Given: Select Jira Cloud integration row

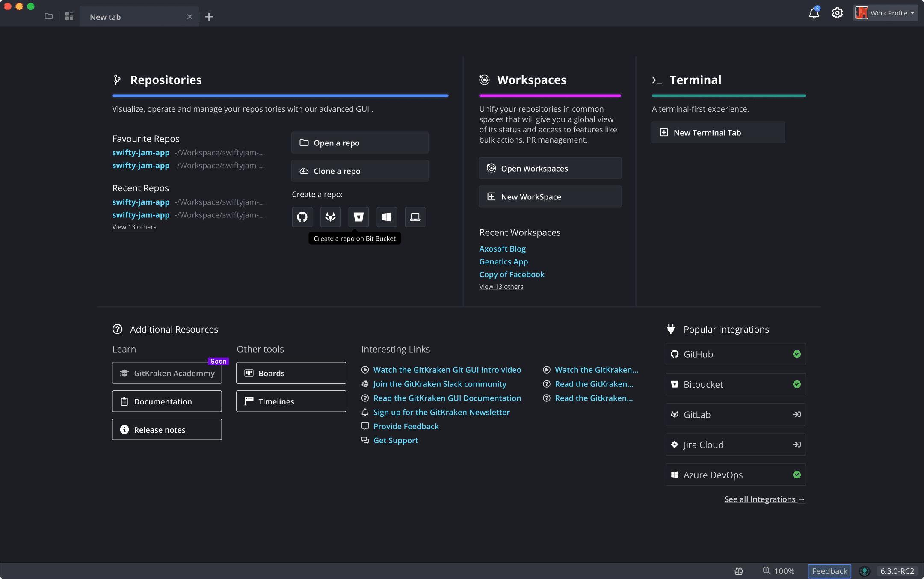Looking at the screenshot, I should click(736, 445).
